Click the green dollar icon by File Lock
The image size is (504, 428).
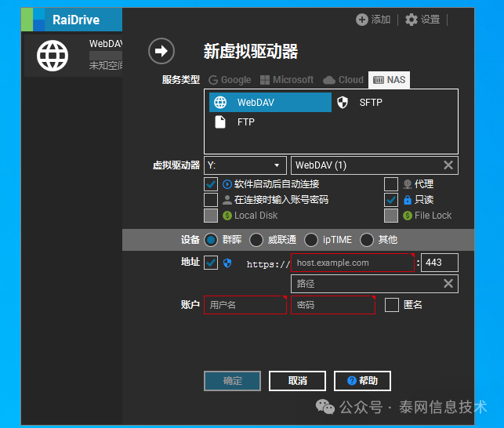[408, 216]
